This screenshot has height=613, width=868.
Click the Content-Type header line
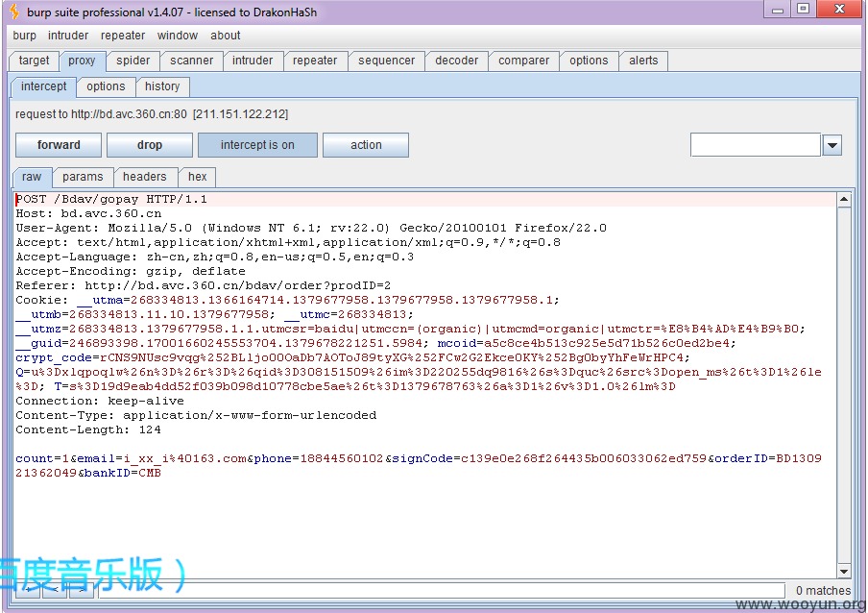click(x=196, y=415)
